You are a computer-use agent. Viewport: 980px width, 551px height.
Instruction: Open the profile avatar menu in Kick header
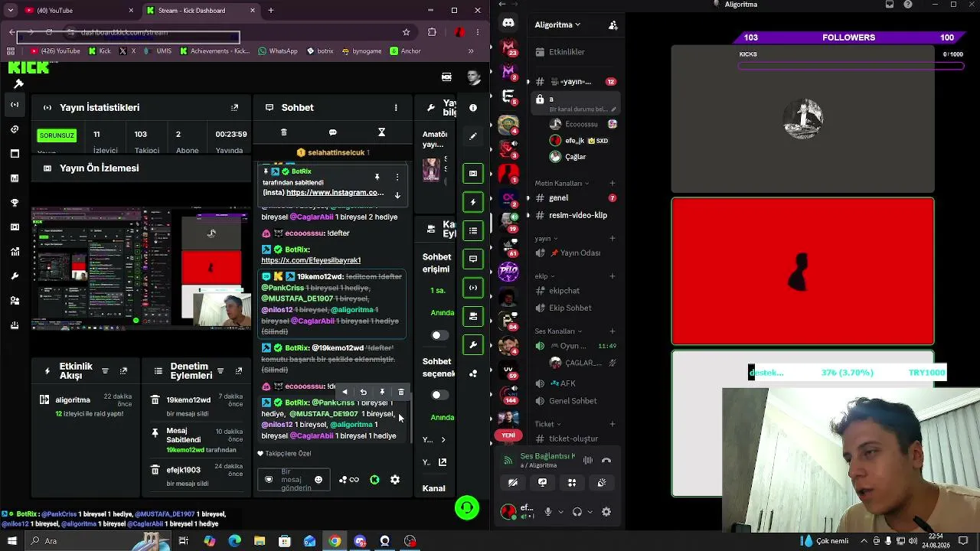474,77
